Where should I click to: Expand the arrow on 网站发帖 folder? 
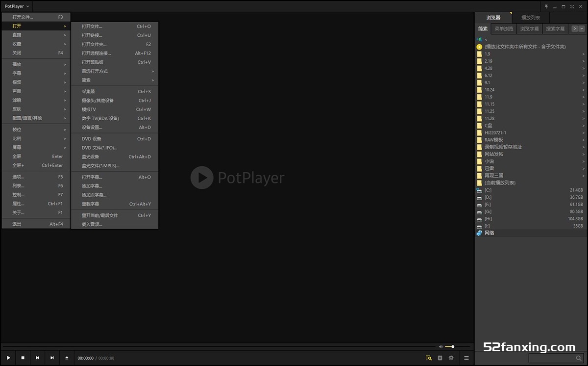(584, 154)
